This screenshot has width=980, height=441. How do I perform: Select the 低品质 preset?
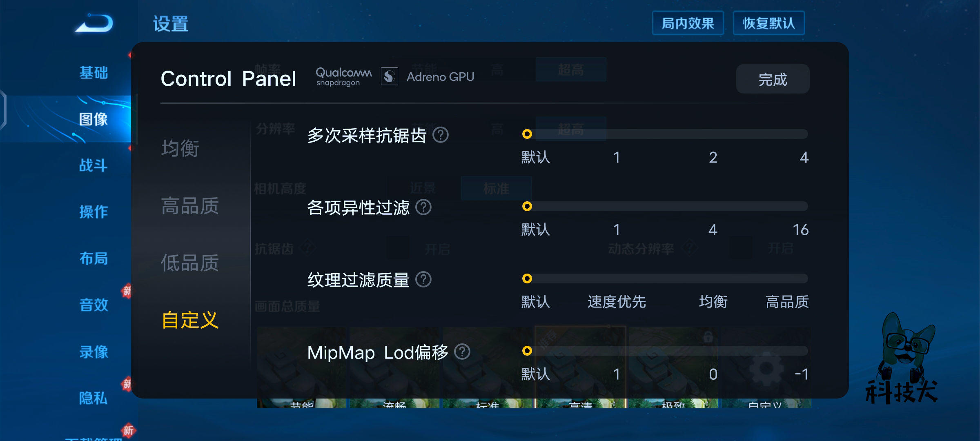coord(190,263)
